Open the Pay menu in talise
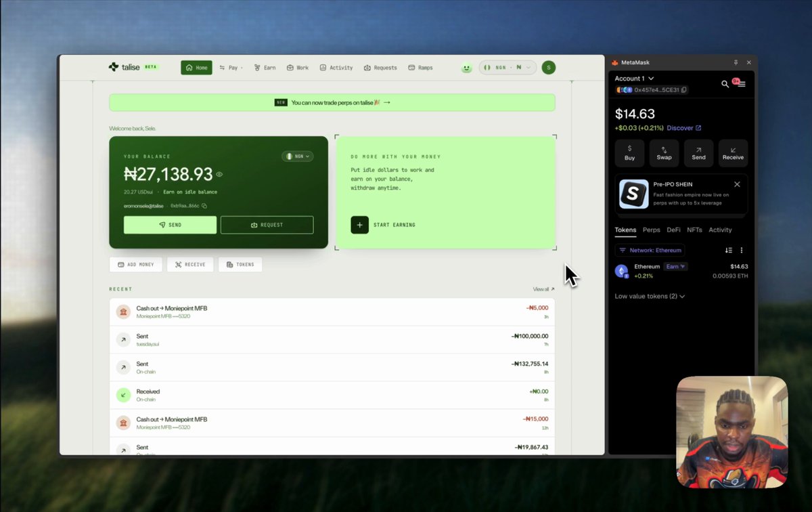812x512 pixels. (231, 68)
